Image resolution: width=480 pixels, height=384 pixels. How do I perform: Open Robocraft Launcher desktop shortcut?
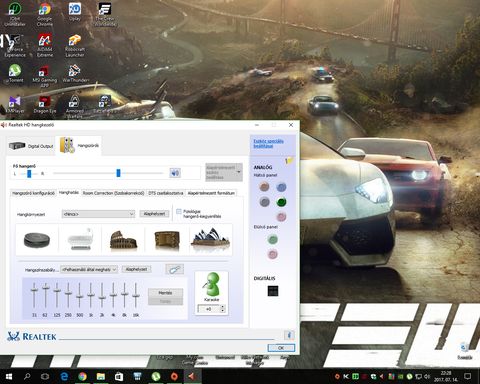click(x=75, y=45)
